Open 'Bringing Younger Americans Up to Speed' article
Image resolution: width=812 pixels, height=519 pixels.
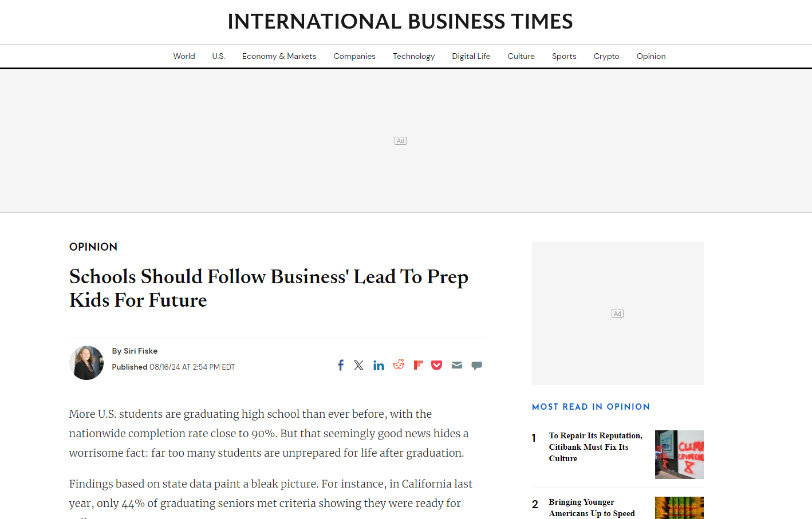(592, 508)
